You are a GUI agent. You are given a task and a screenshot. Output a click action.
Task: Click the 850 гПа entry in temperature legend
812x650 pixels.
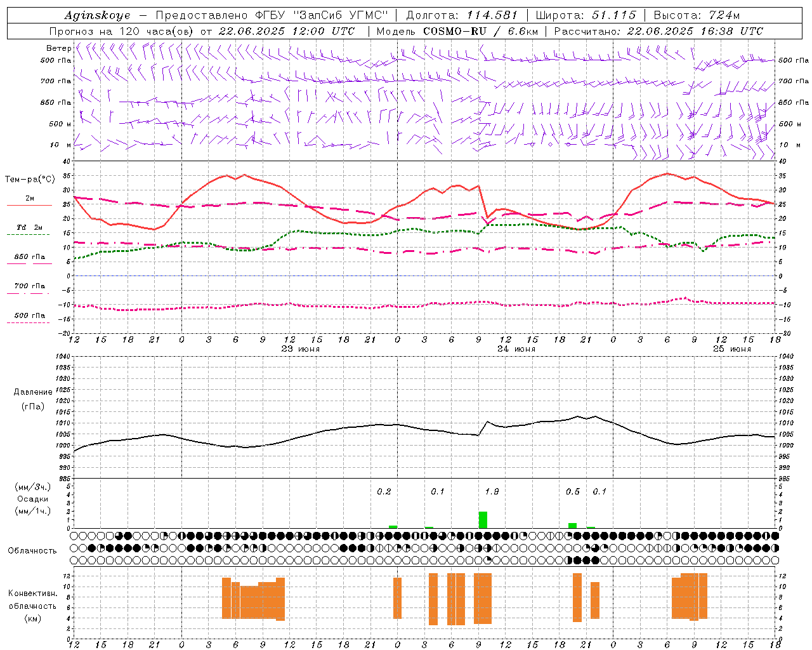point(30,256)
